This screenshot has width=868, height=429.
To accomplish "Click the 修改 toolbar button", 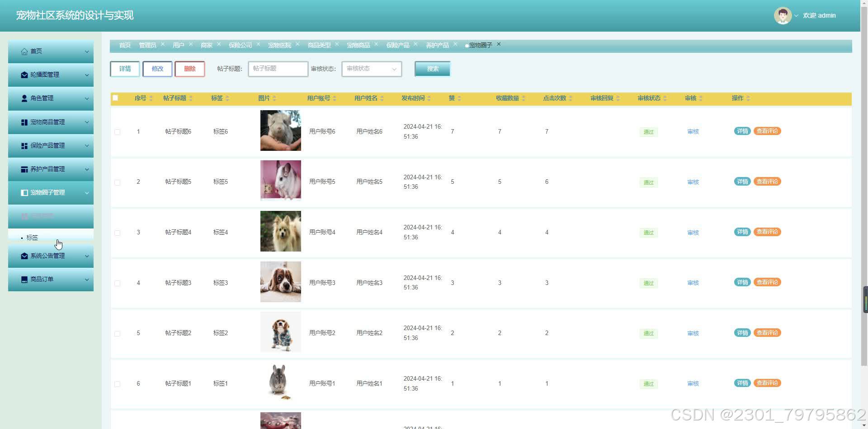I will (x=157, y=69).
